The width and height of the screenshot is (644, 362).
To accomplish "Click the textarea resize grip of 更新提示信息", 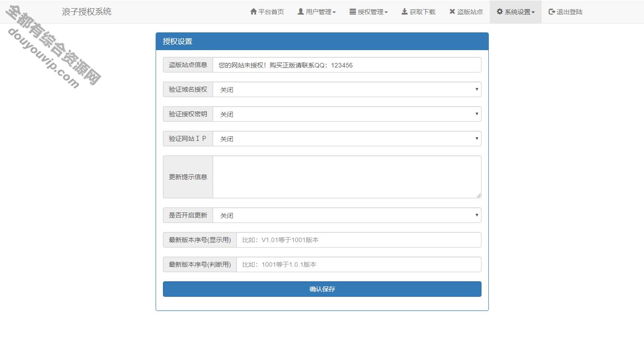I will [x=478, y=195].
